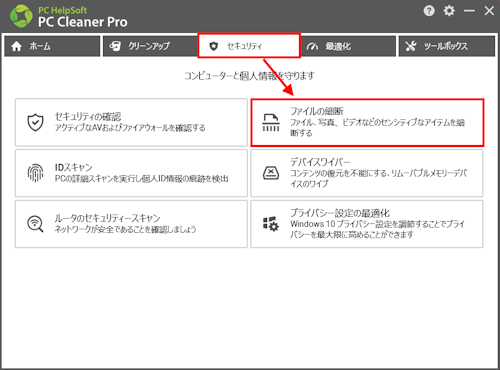Select the セキュリティ tab
The width and height of the screenshot is (500, 370).
pos(249,46)
